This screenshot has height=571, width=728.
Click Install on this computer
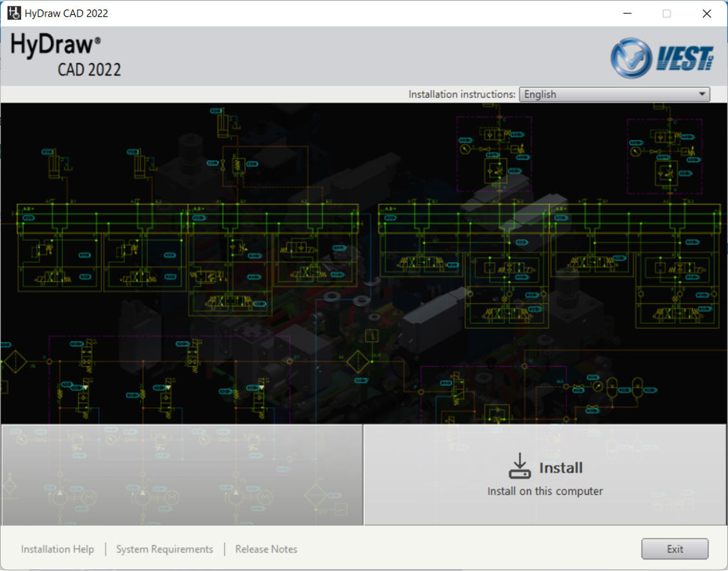[545, 491]
